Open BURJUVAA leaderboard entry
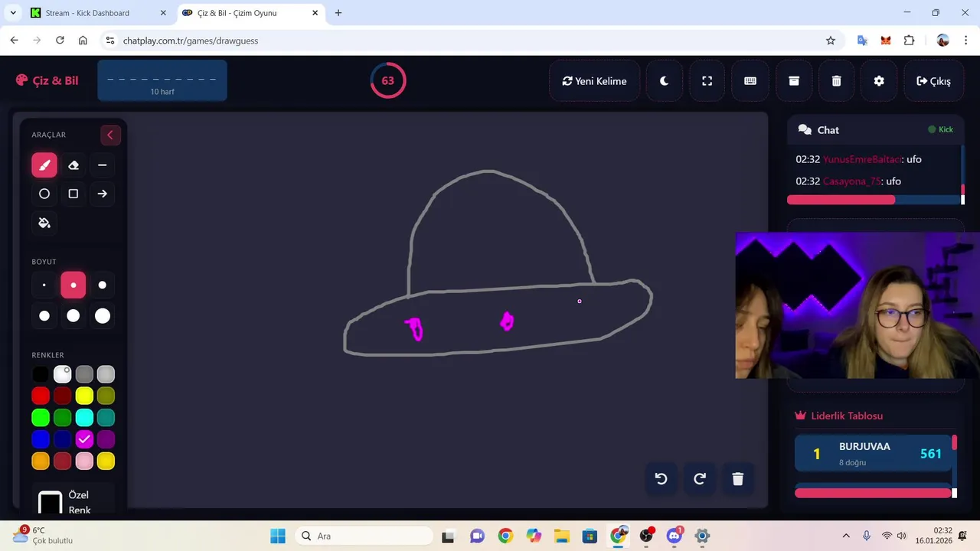 [874, 454]
